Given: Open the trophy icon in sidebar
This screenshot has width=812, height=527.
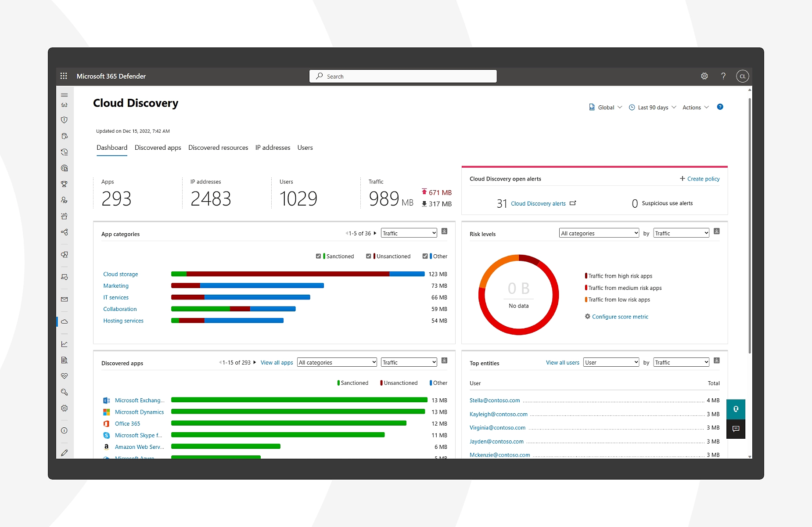Looking at the screenshot, I should tap(65, 184).
